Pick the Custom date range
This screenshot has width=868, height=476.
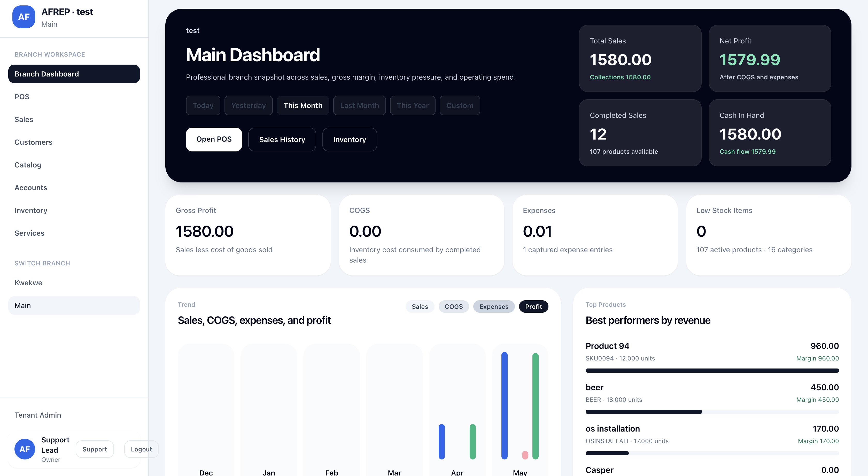tap(460, 105)
